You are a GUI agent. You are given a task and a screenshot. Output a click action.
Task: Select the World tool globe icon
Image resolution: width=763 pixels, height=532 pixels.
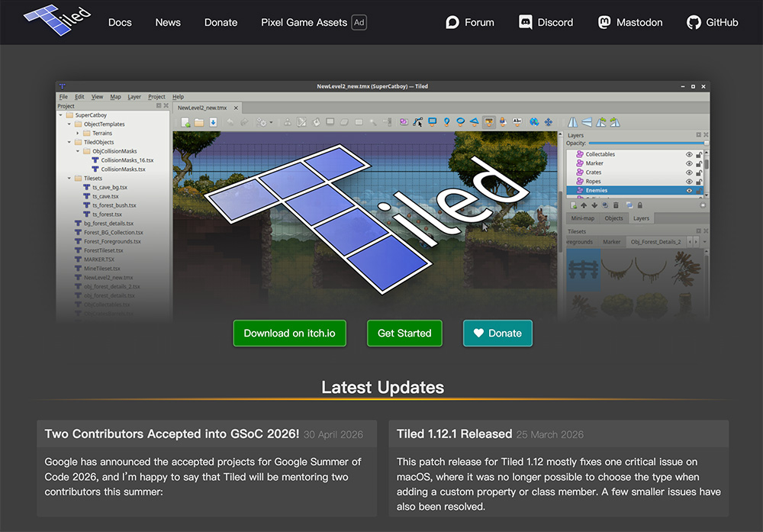tap(534, 122)
